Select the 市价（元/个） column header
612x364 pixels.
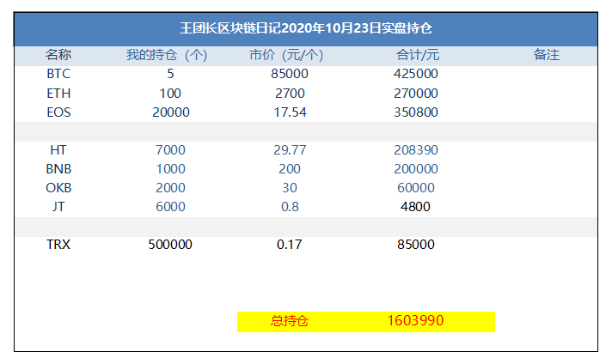(x=286, y=55)
